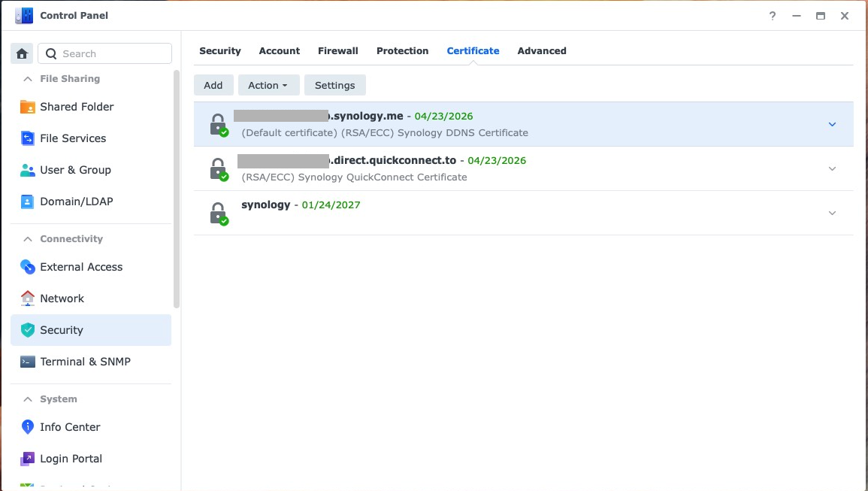Open External Access settings

pos(81,267)
